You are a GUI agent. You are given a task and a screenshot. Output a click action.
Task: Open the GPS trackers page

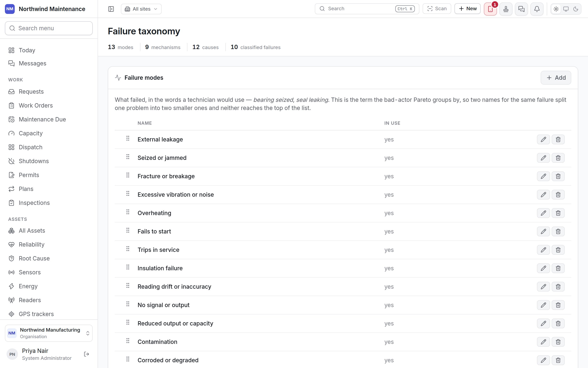coord(49,314)
